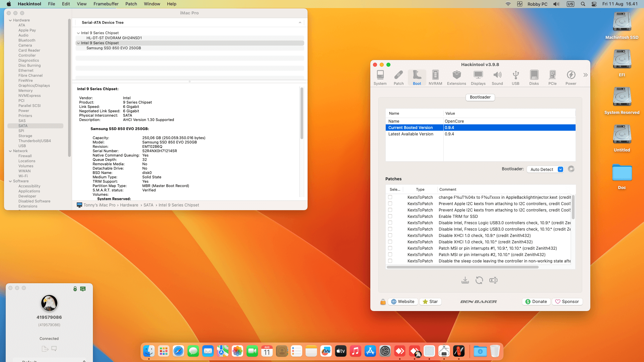The width and height of the screenshot is (644, 362).
Task: Click the lock icon in Hackintool
Action: (x=383, y=302)
